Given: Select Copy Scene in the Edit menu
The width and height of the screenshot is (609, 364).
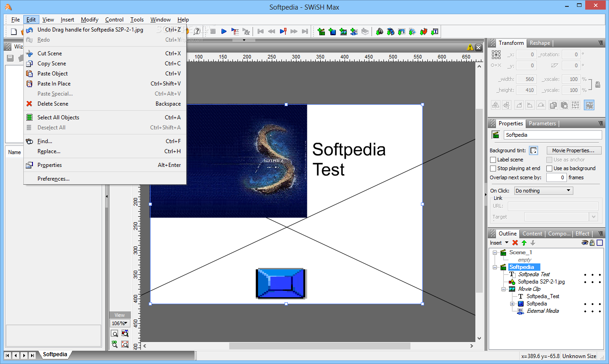Looking at the screenshot, I should click(x=105, y=64).
